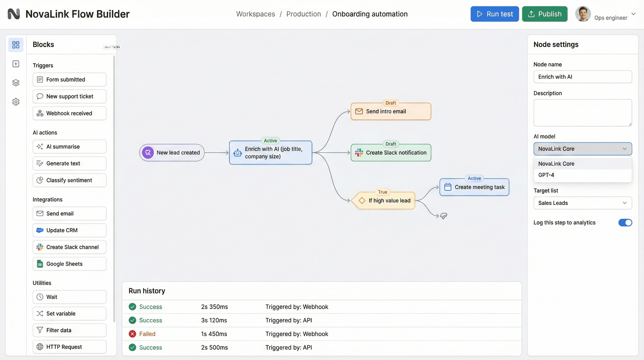Open the Production breadcrumb item
The height and width of the screenshot is (360, 644).
click(x=303, y=14)
